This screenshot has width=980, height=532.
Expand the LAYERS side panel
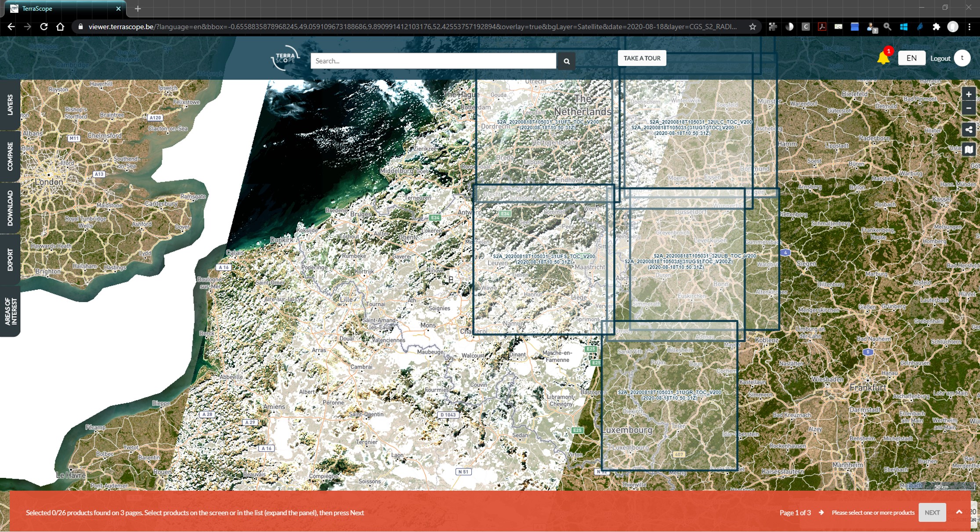point(10,105)
